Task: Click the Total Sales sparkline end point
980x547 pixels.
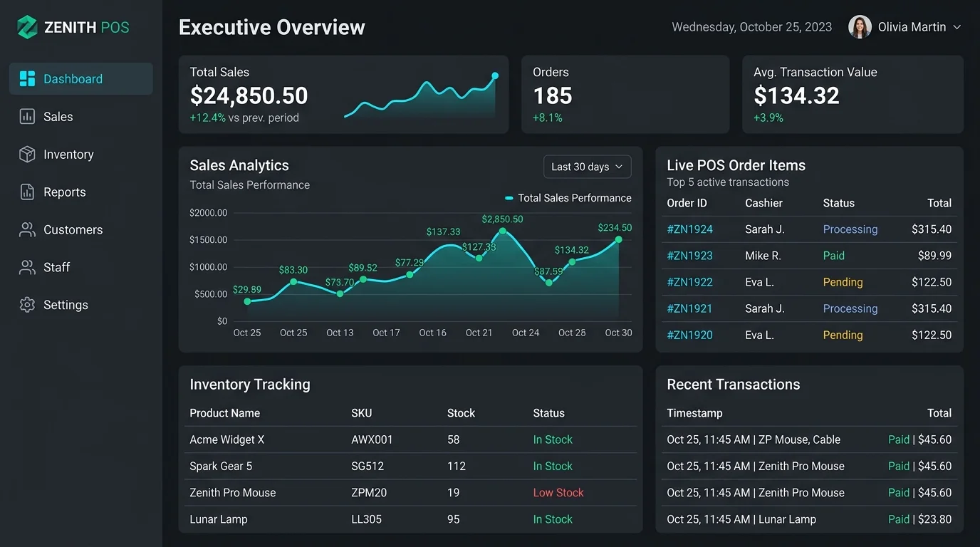Action: [495, 75]
